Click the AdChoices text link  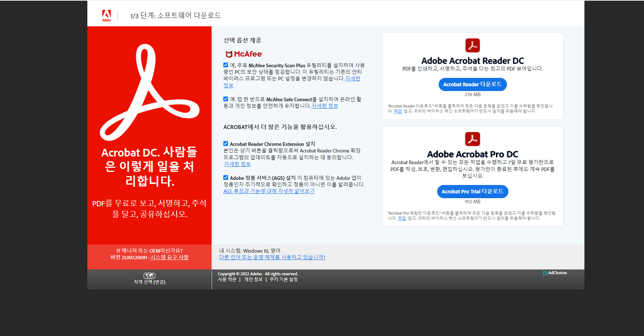(558, 273)
